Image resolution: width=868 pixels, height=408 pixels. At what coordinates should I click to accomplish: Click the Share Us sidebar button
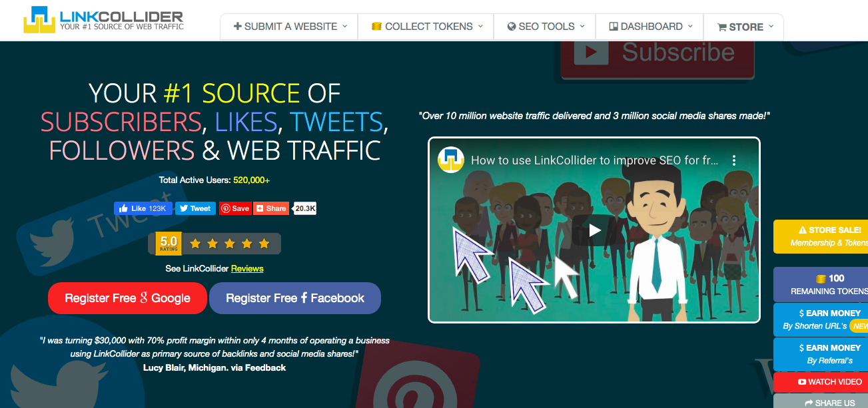(821, 401)
